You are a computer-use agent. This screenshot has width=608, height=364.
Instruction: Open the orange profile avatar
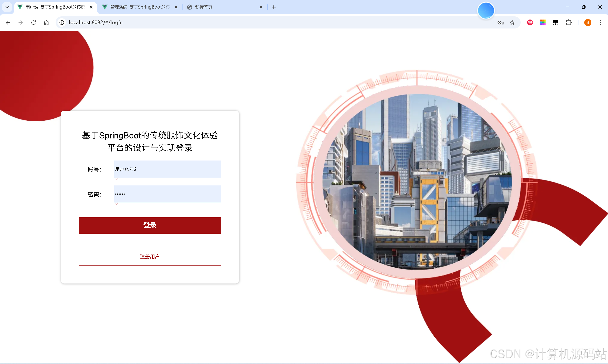[587, 23]
